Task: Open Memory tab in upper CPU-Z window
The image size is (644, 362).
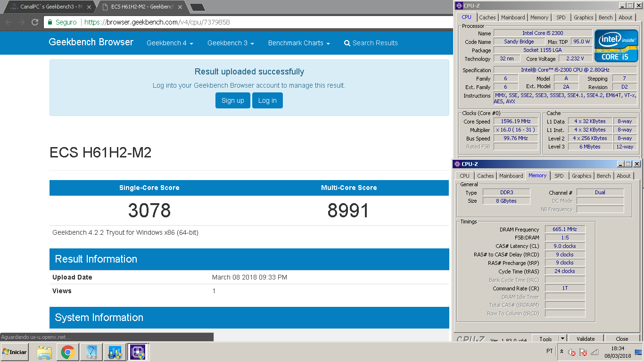Action: click(539, 17)
